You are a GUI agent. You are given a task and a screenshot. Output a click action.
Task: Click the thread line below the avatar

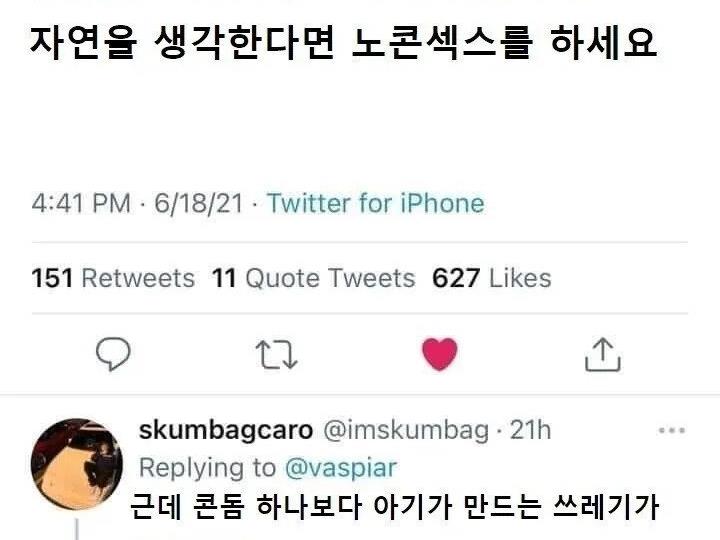76,529
